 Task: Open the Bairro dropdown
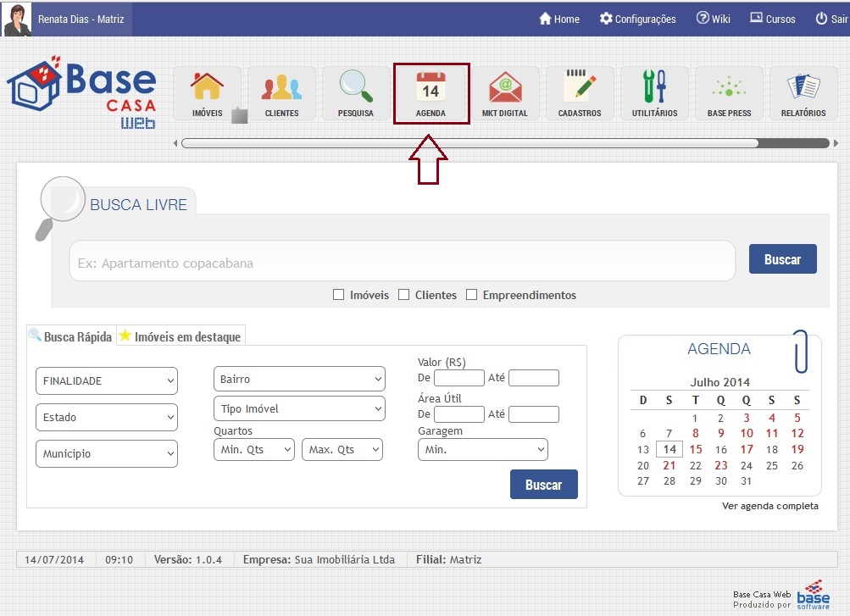point(299,380)
